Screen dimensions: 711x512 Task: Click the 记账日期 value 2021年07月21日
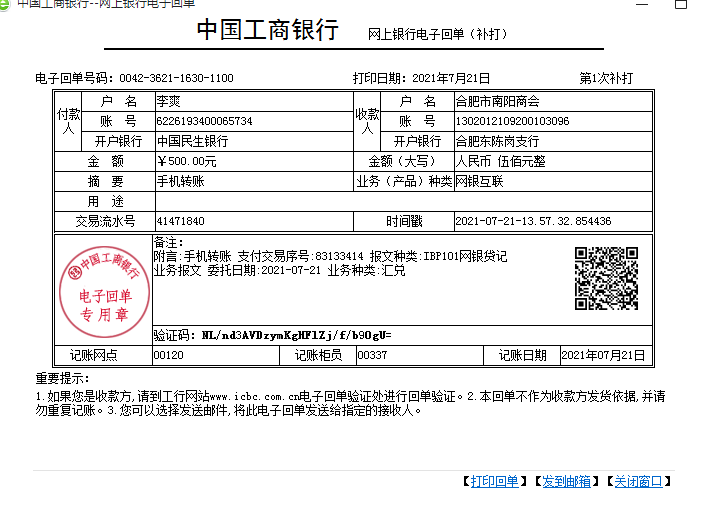coord(603,355)
